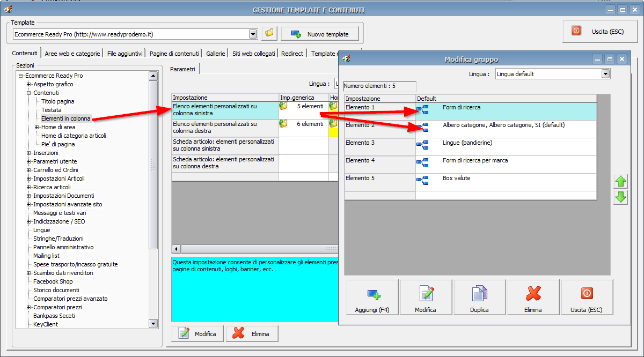
Task: Click Elemento 5 tree icon in Default column
Action: click(422, 180)
